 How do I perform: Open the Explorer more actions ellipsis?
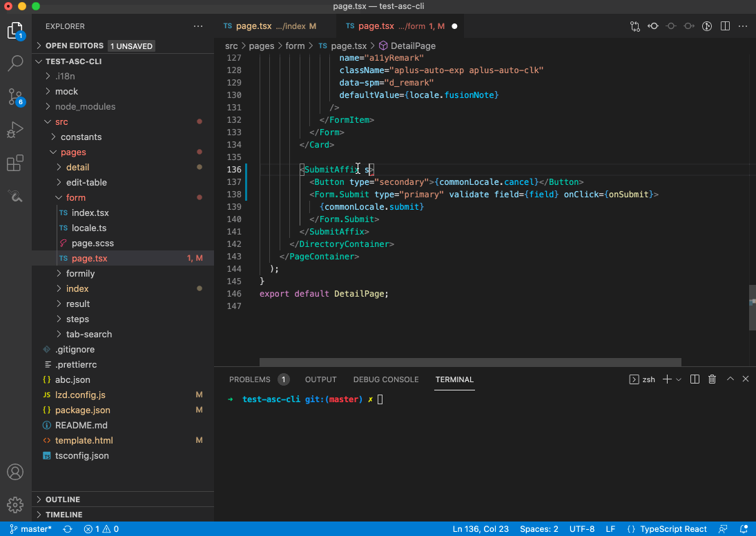[198, 26]
